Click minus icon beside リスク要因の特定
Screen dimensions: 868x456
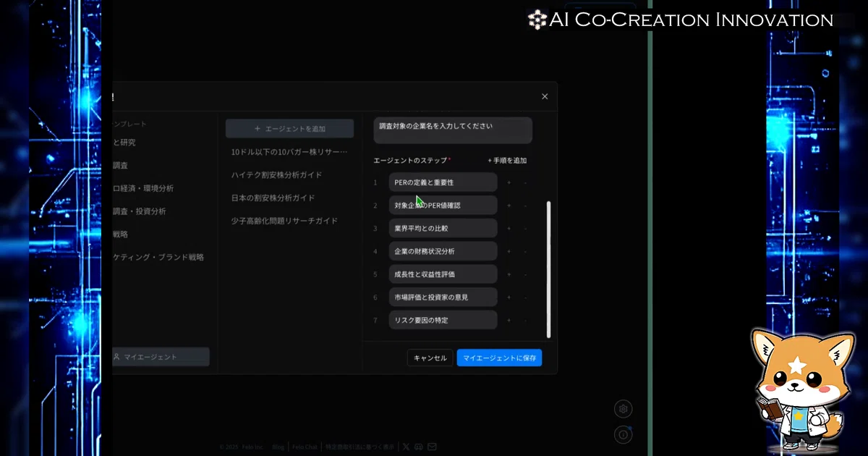[525, 320]
